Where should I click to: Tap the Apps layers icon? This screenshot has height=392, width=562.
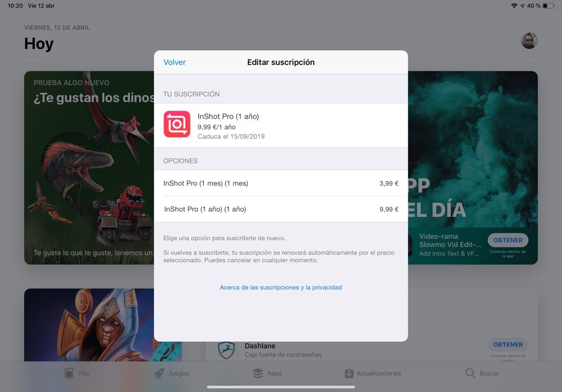(x=257, y=373)
